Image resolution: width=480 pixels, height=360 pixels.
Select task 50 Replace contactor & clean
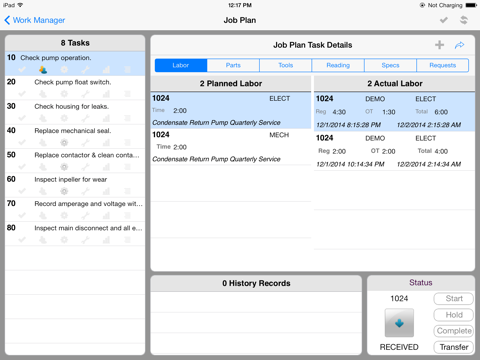point(75,161)
